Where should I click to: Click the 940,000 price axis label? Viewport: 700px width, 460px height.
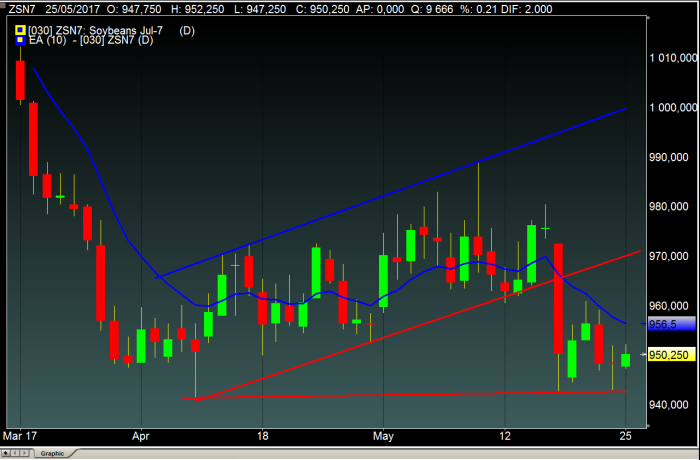668,405
